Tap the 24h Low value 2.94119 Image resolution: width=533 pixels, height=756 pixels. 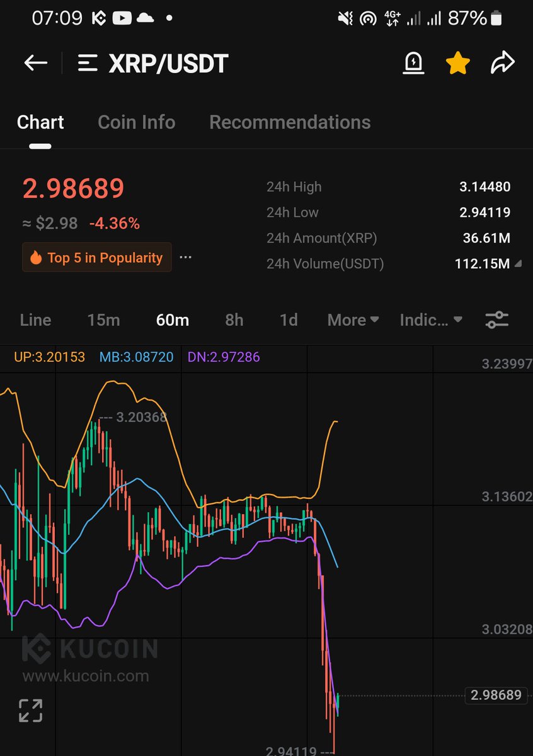pyautogui.click(x=485, y=212)
